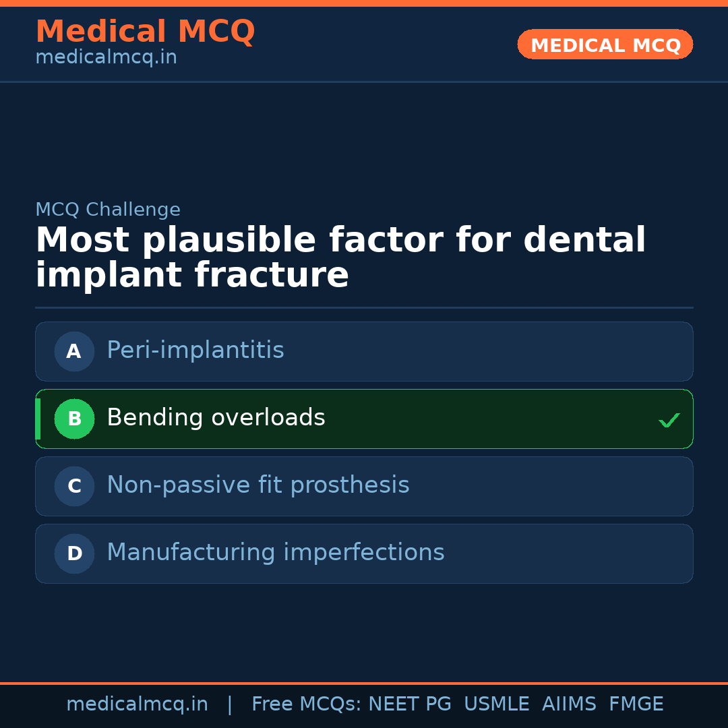Click NEET PG in the footer
The image size is (728, 728).
coord(410,704)
